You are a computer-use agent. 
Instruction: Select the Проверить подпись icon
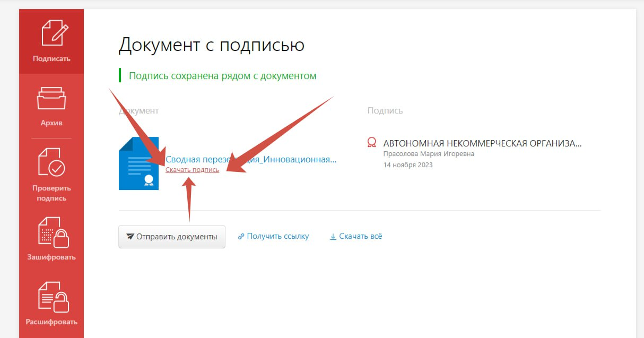point(51,162)
